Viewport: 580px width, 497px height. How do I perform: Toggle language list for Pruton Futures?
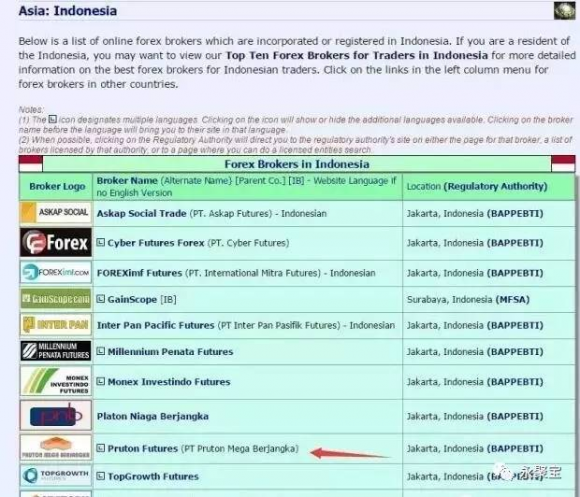pyautogui.click(x=101, y=448)
